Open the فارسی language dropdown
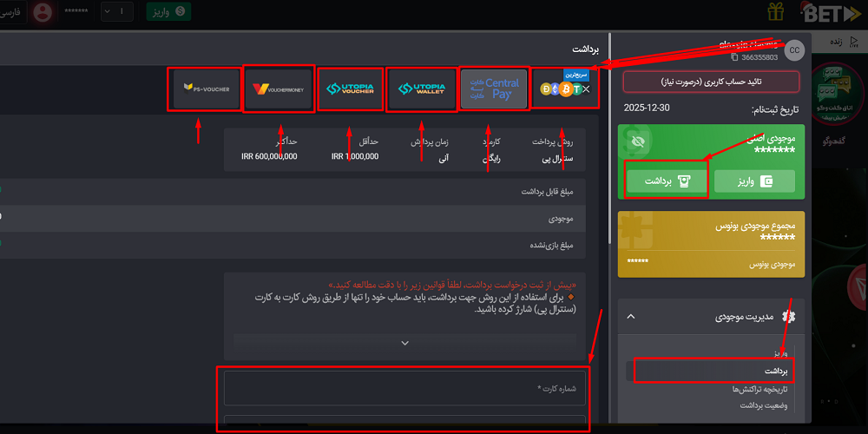868x434 pixels. tap(13, 12)
